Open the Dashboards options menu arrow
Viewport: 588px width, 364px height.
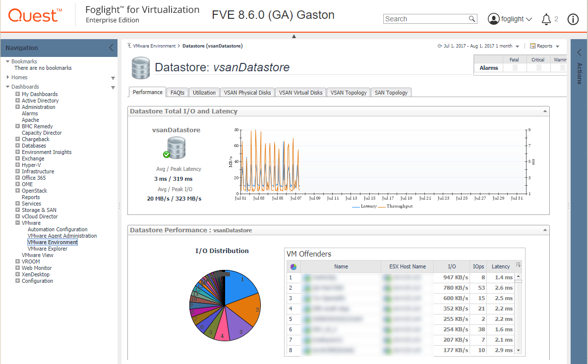[113, 88]
